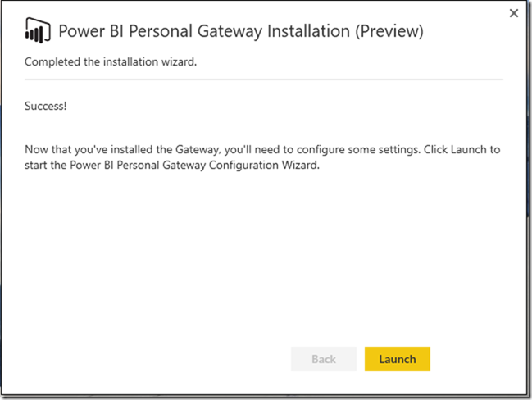The image size is (532, 400).
Task: Click the 'Success!' message
Action: [x=45, y=106]
